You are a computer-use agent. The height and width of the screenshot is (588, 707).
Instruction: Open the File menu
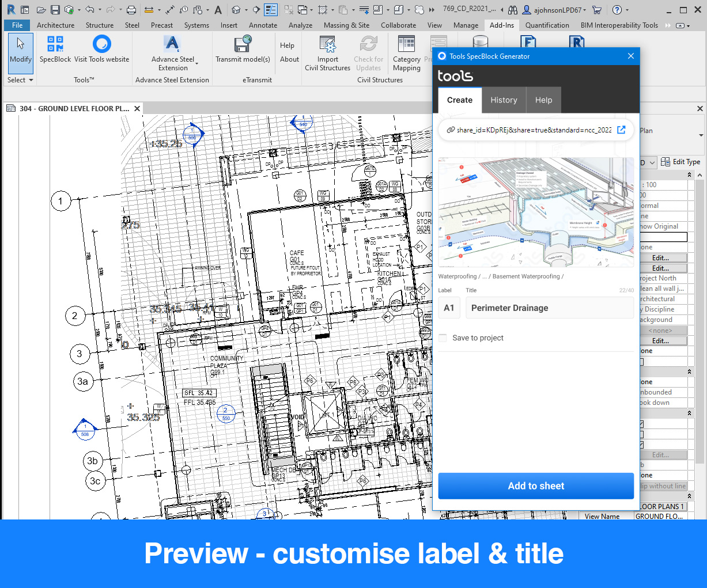click(17, 25)
